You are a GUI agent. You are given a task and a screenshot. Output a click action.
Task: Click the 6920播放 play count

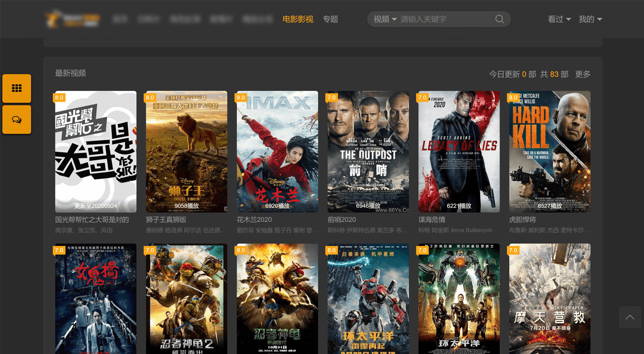coord(278,206)
